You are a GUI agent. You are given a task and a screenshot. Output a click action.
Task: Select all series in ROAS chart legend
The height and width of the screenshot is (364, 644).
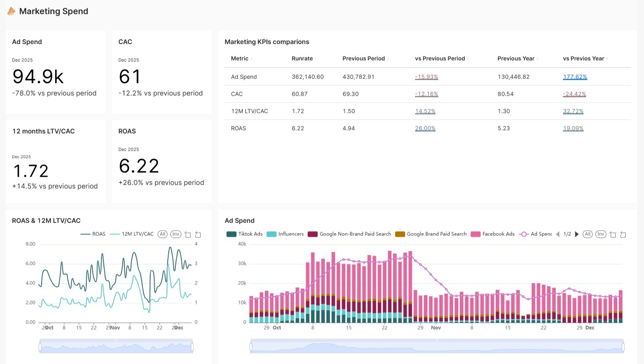tap(162, 234)
